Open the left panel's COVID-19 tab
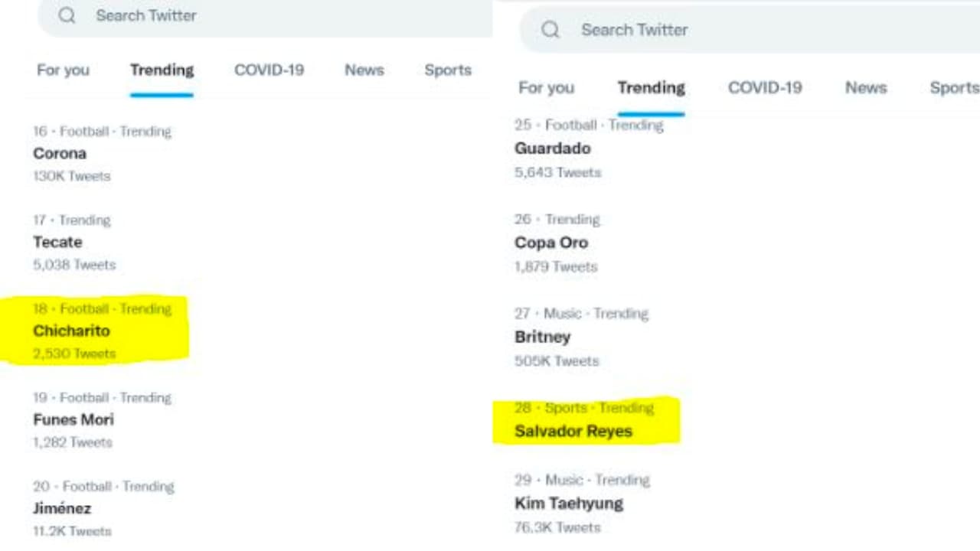980x551 pixels. 269,70
